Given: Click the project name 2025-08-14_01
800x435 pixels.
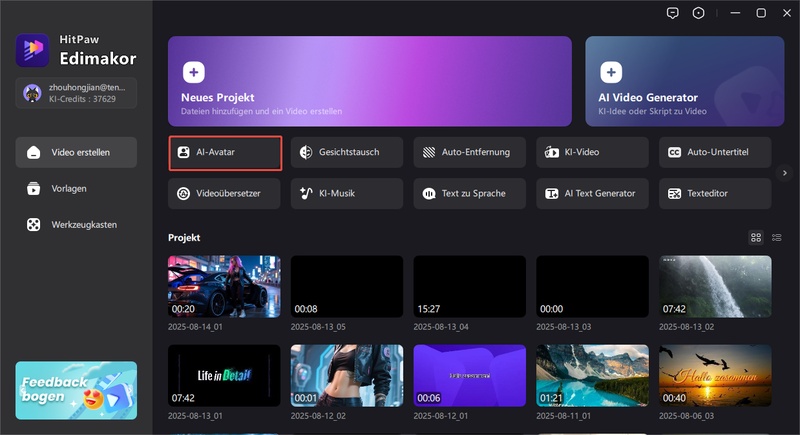Looking at the screenshot, I should point(195,327).
